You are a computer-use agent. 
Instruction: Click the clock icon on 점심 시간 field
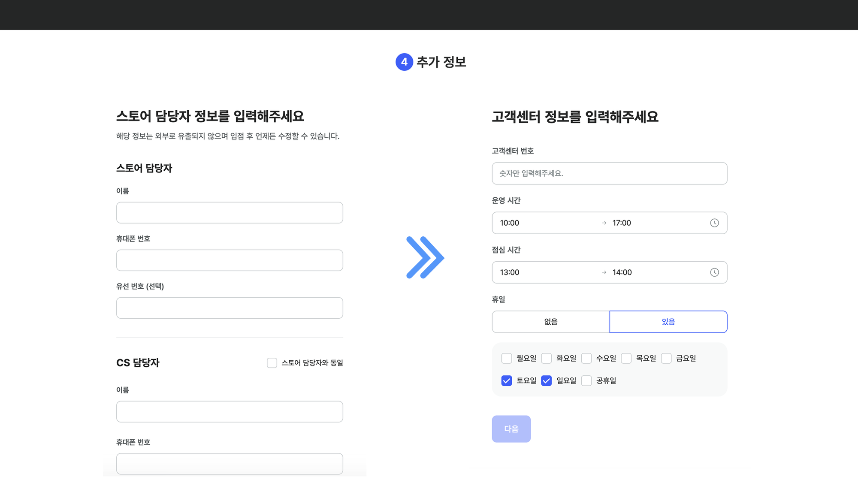(714, 272)
